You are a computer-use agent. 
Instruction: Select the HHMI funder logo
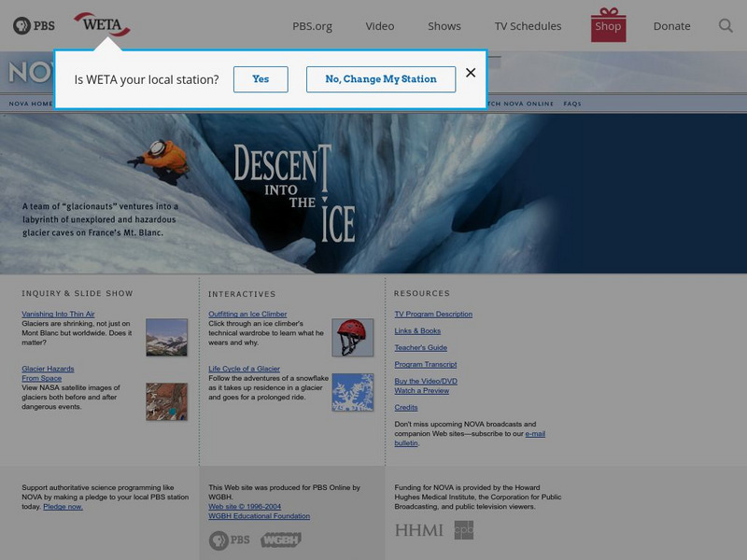pyautogui.click(x=418, y=527)
